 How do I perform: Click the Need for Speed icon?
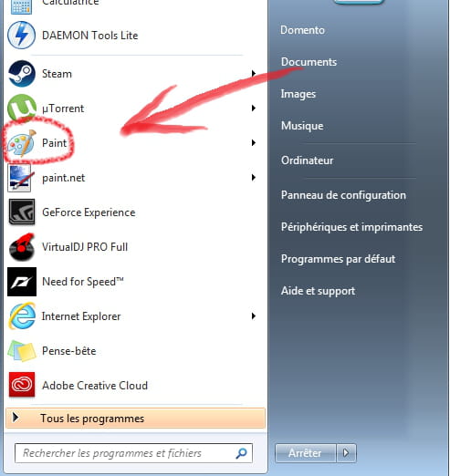(x=22, y=282)
